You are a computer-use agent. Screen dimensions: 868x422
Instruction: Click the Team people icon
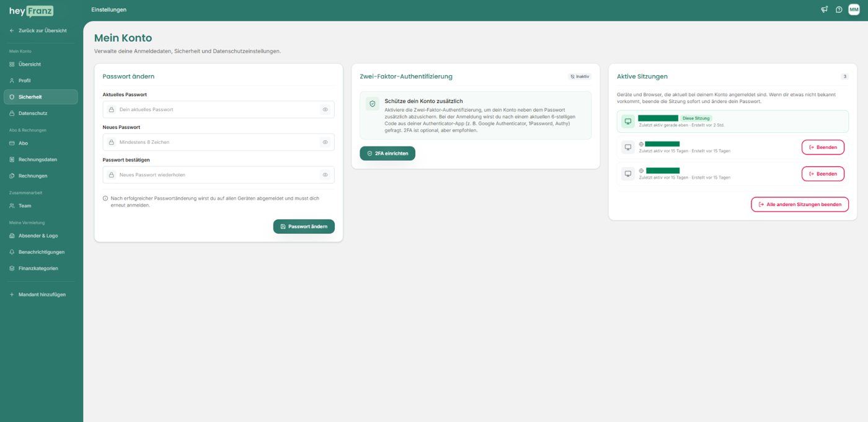click(x=12, y=206)
